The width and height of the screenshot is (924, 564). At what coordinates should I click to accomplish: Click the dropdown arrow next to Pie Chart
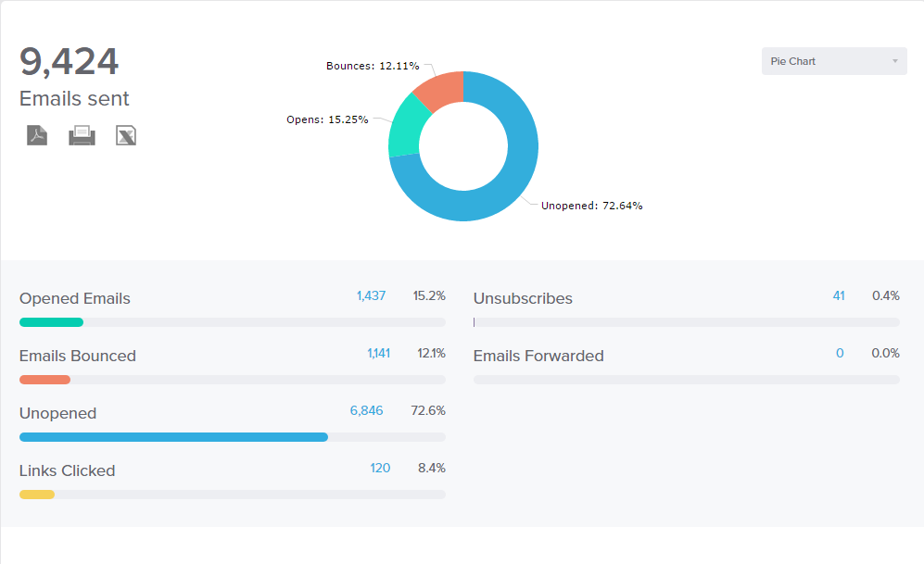895,60
